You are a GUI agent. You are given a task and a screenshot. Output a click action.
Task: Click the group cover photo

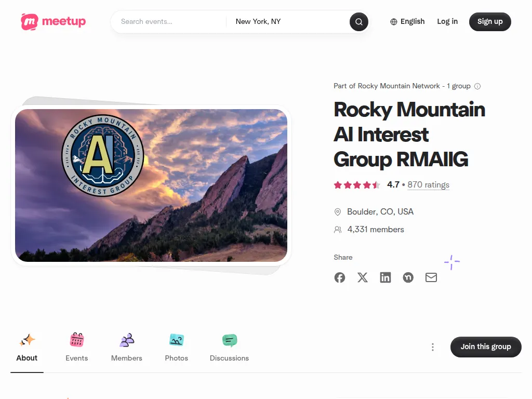(x=151, y=185)
